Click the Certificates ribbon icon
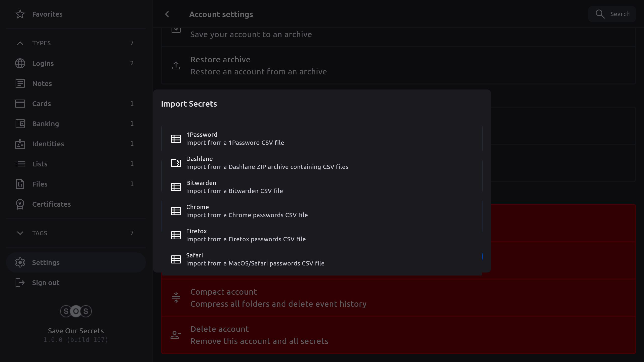This screenshot has width=644, height=362. tap(20, 204)
